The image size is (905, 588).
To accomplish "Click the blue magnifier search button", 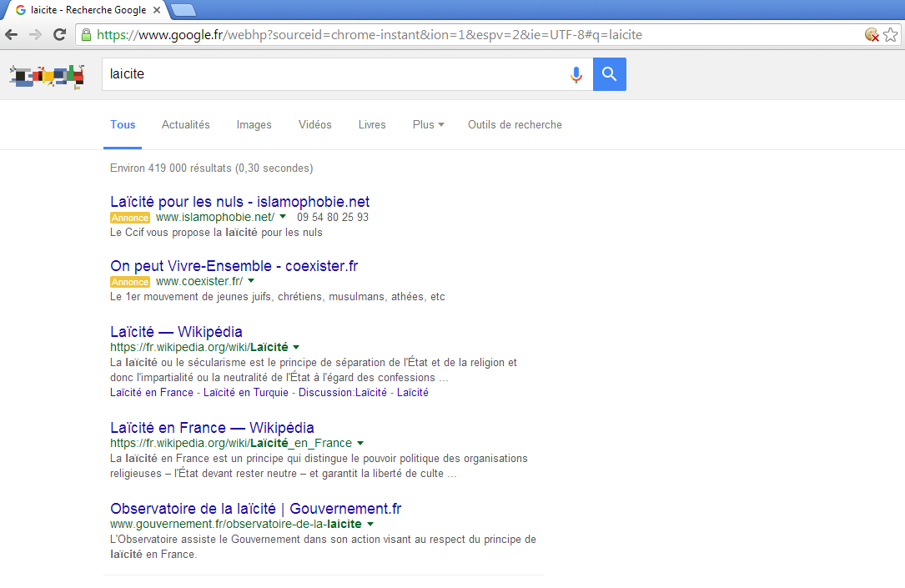I will tap(610, 74).
